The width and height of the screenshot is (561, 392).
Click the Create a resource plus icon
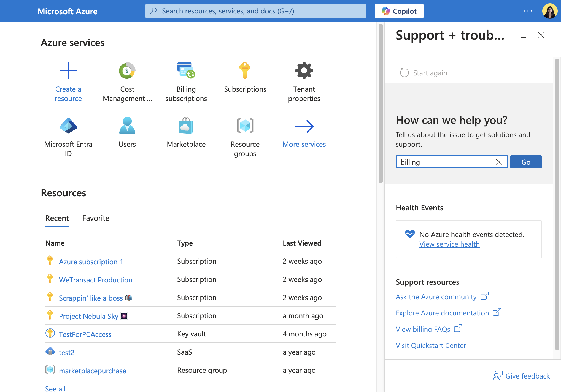point(68,70)
